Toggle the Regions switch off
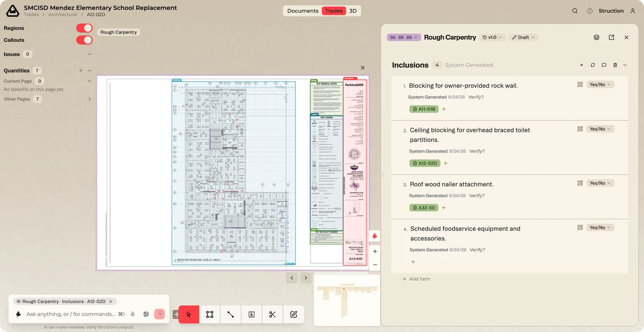Viewport: 644px width, 332px height. click(x=84, y=28)
